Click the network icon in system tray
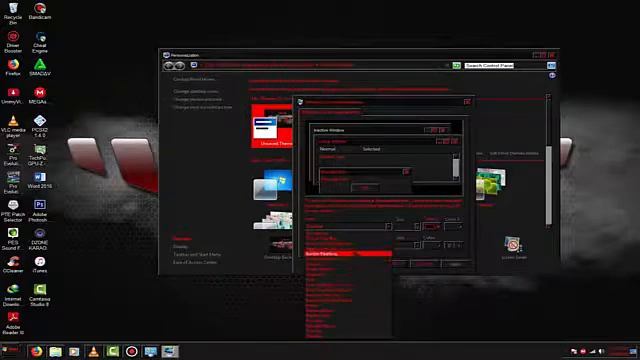Screen dimensions: 640x360 [592, 351]
